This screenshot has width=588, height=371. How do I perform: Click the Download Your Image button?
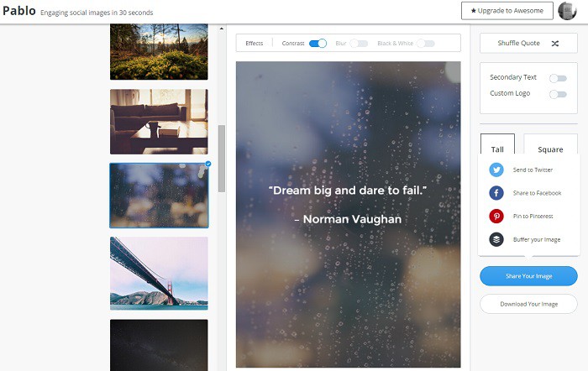tap(528, 304)
